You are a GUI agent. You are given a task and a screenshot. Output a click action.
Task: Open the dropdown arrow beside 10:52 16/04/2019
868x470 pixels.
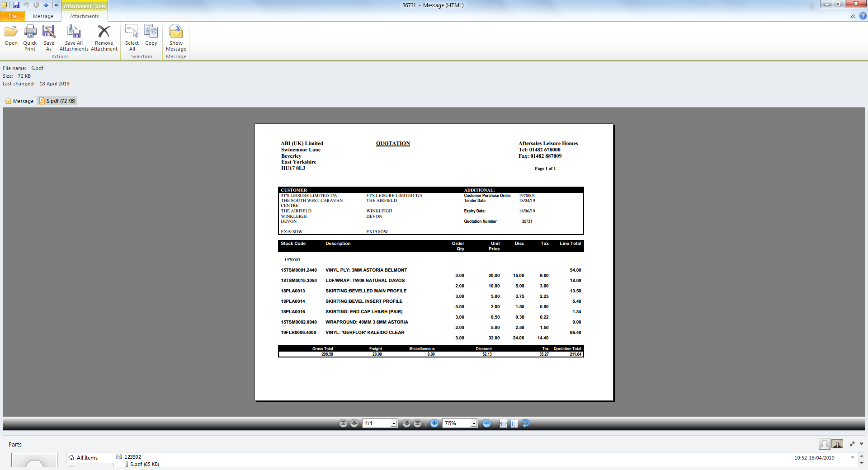853,458
